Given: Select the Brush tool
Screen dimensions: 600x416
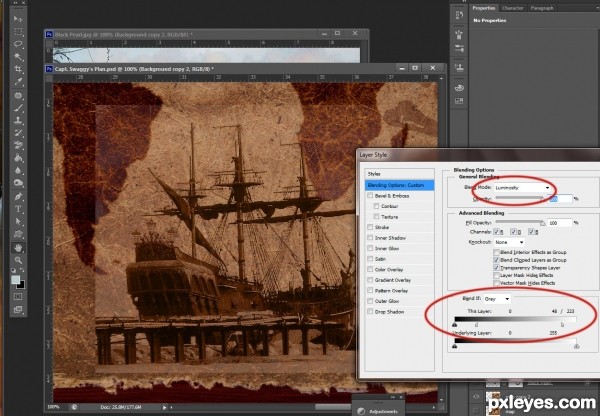Looking at the screenshot, I should [x=18, y=108].
